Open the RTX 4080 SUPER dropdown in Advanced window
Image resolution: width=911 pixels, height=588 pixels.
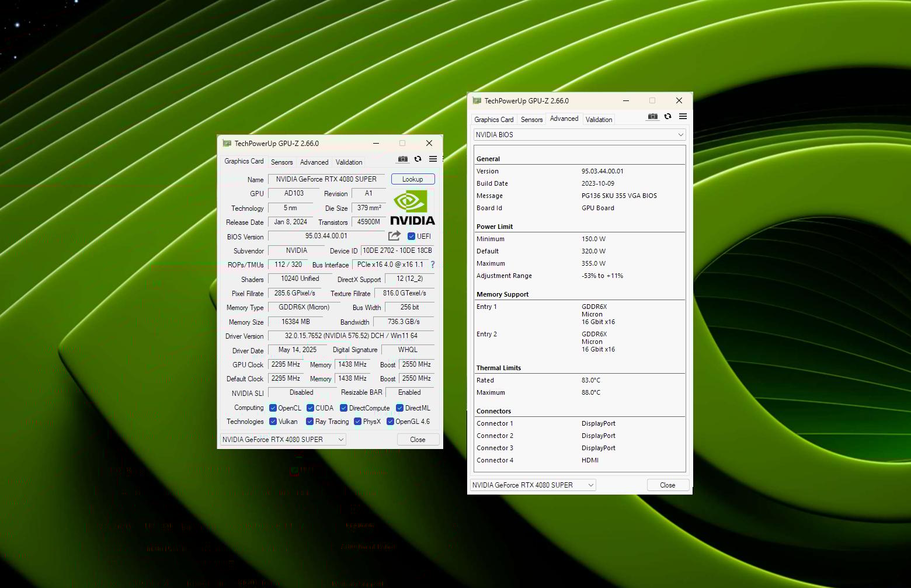591,485
